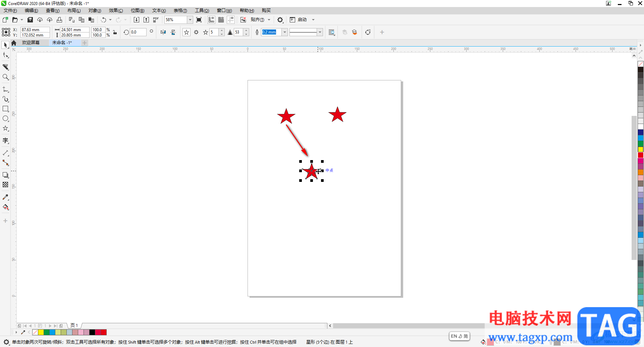Expand the Open recent files arrow

click(x=22, y=20)
